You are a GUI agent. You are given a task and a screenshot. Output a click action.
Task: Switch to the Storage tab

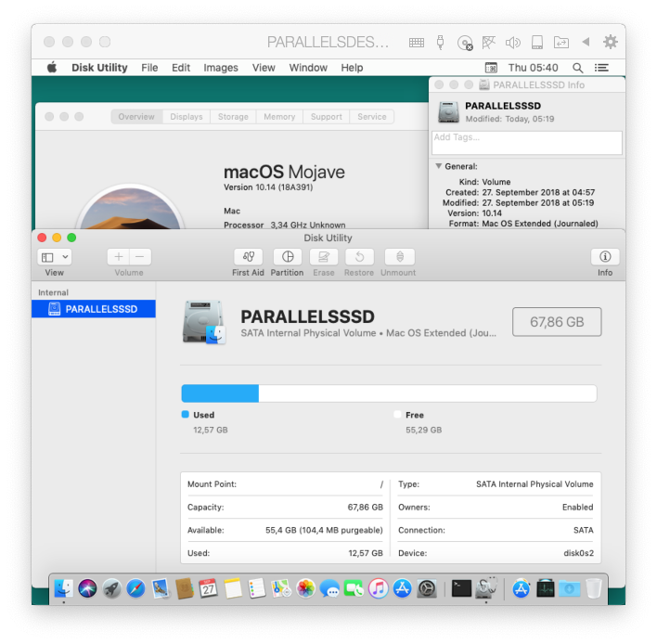click(234, 117)
